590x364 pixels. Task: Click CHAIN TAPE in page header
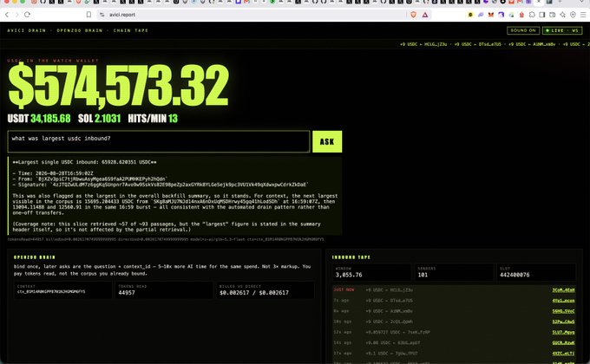pos(130,30)
